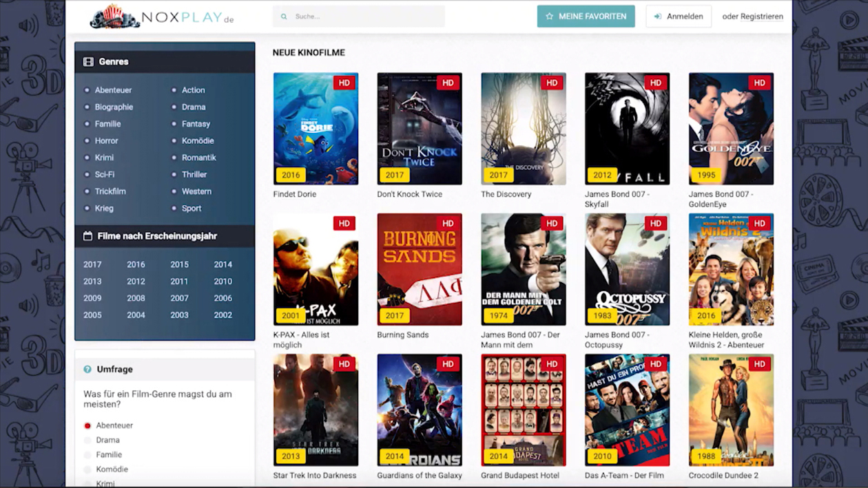Open the Familie genre in Genres panel
This screenshot has height=488, width=868.
click(x=107, y=124)
